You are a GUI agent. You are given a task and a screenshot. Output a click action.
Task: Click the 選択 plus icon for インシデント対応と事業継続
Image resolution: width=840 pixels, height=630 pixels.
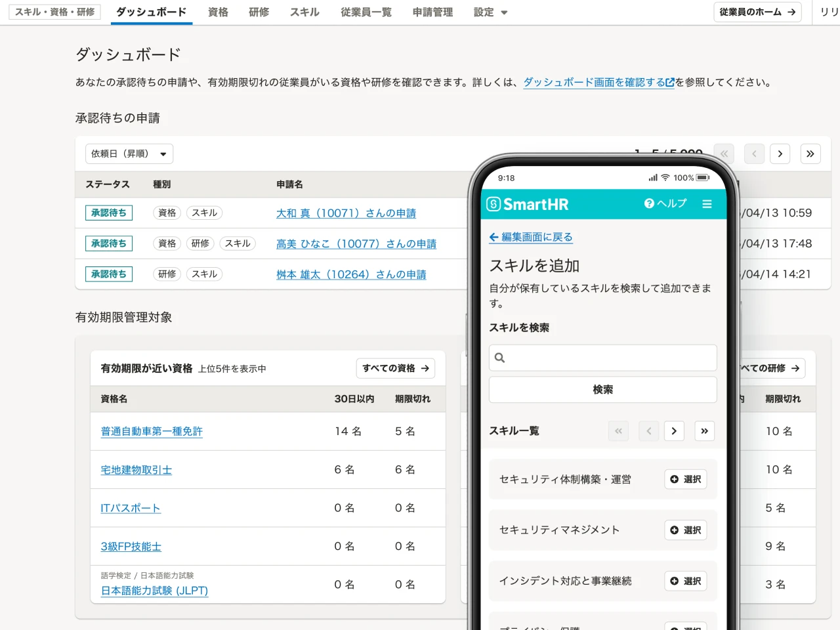(675, 581)
